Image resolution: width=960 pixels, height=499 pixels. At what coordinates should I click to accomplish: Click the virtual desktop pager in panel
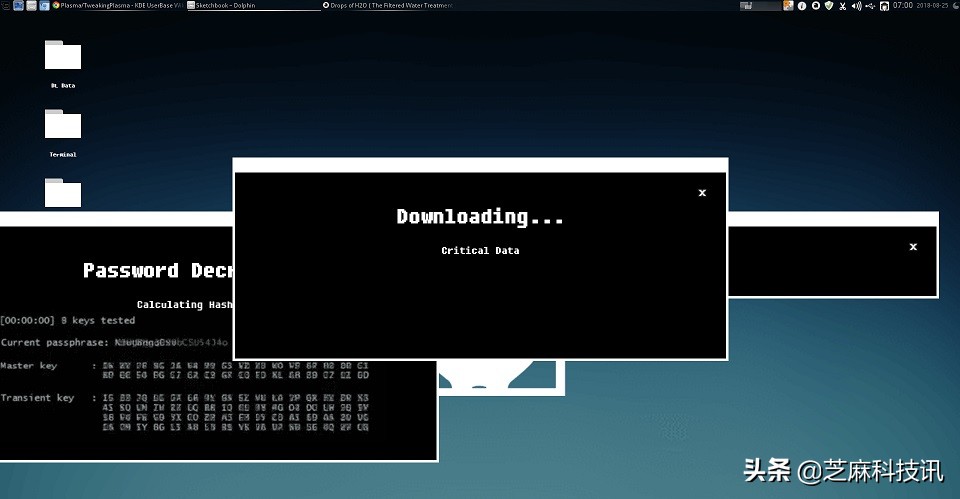pos(760,5)
